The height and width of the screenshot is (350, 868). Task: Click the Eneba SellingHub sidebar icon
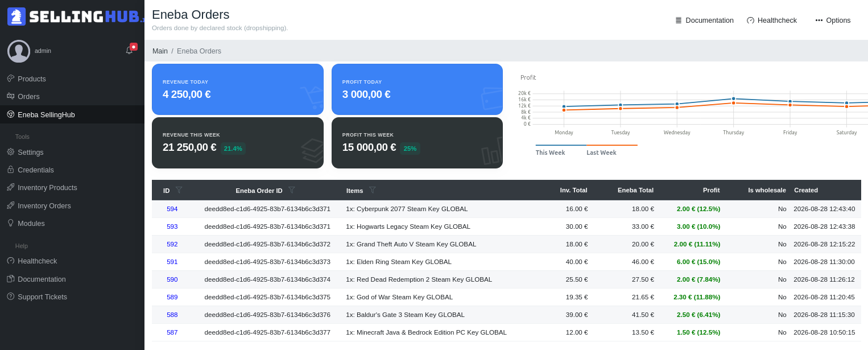[x=10, y=114]
